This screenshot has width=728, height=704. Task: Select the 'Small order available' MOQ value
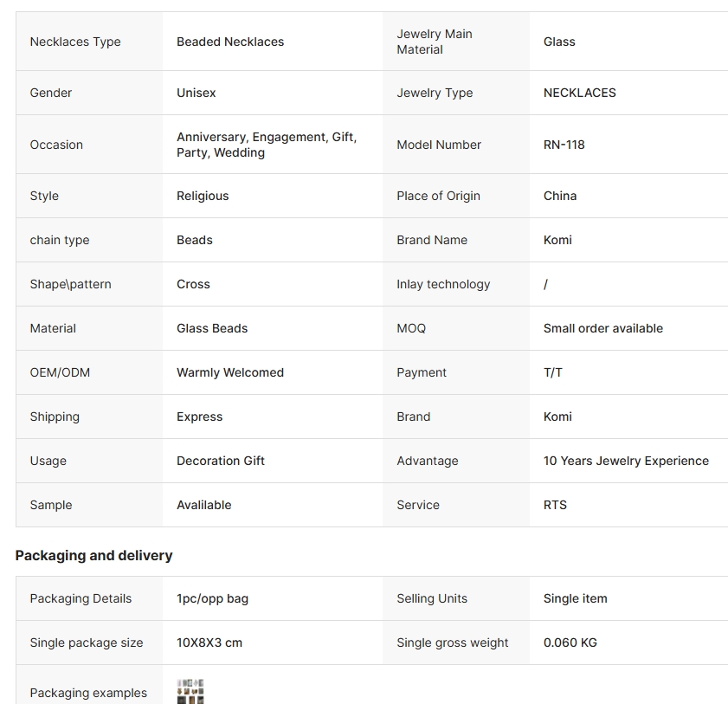click(x=603, y=328)
